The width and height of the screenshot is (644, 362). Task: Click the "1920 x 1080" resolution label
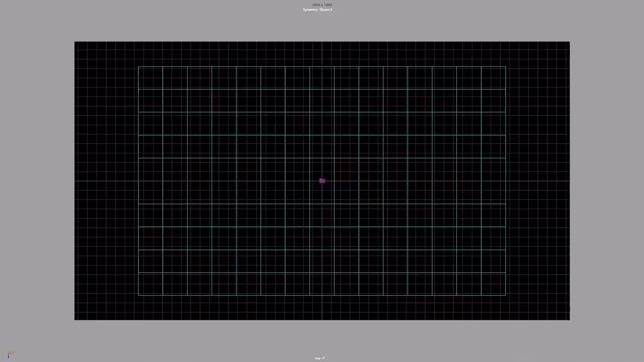click(x=322, y=5)
